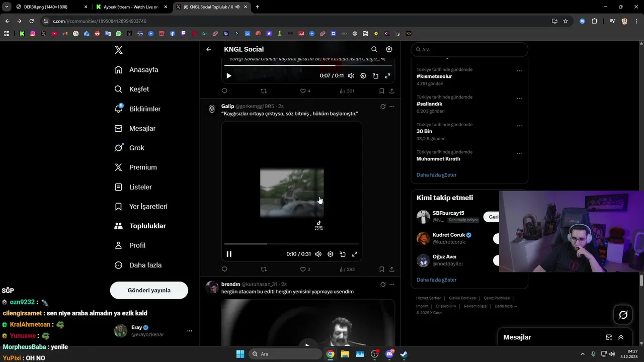This screenshot has width=644, height=362.
Task: Open Grok action on Galip's post
Action: click(x=383, y=106)
